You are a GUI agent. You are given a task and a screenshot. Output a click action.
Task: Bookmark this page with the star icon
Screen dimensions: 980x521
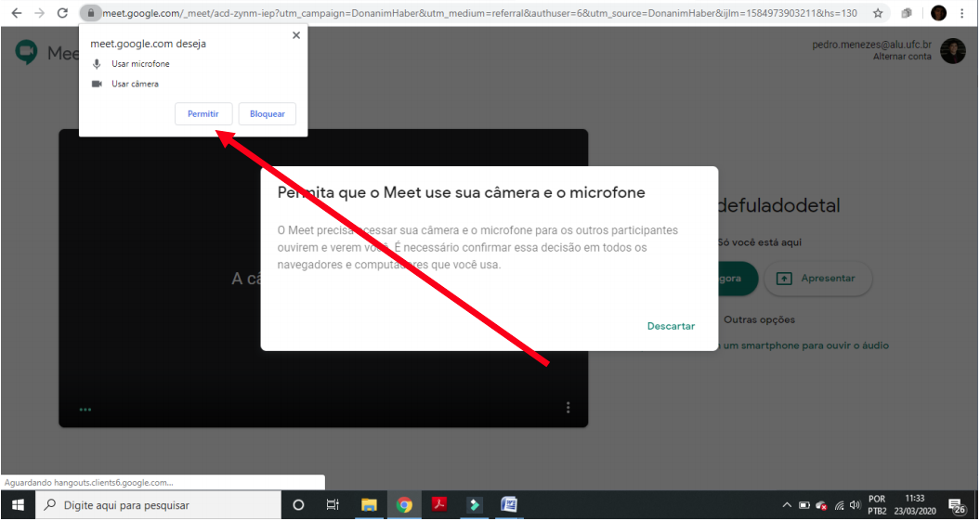pyautogui.click(x=878, y=12)
